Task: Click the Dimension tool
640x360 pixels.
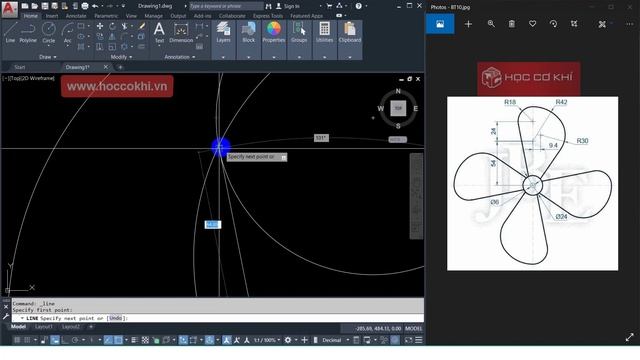Action: 181,32
